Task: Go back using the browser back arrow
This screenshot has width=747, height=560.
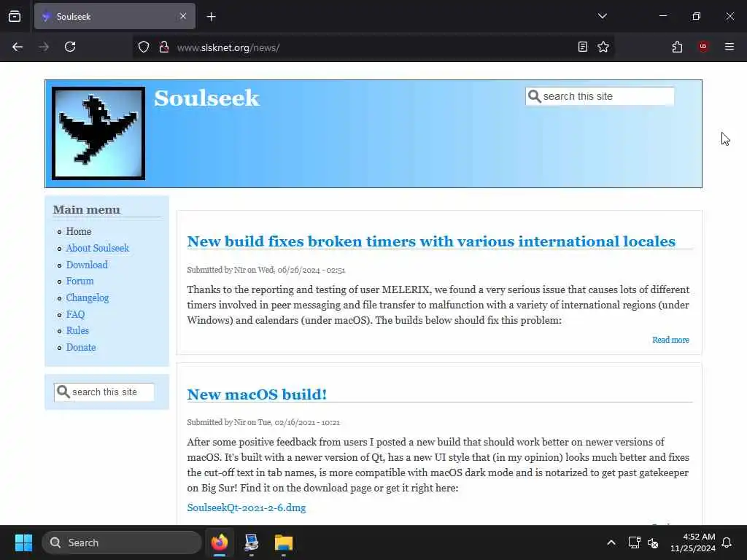Action: tap(18, 47)
